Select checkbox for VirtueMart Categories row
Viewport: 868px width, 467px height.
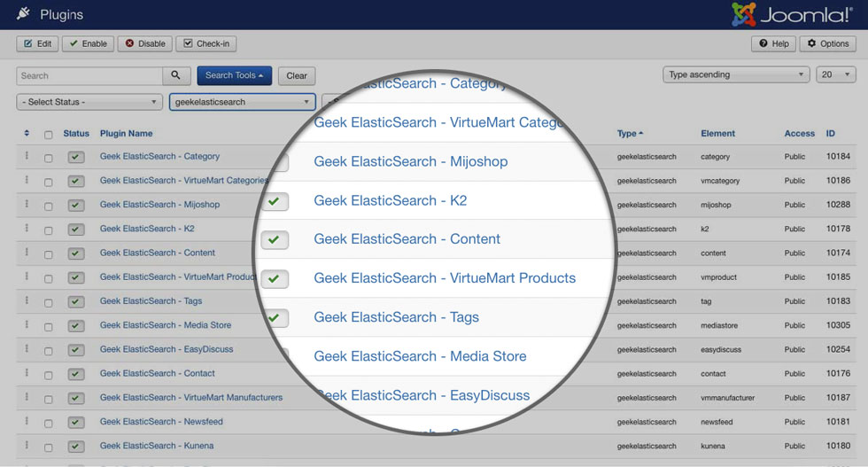click(49, 183)
